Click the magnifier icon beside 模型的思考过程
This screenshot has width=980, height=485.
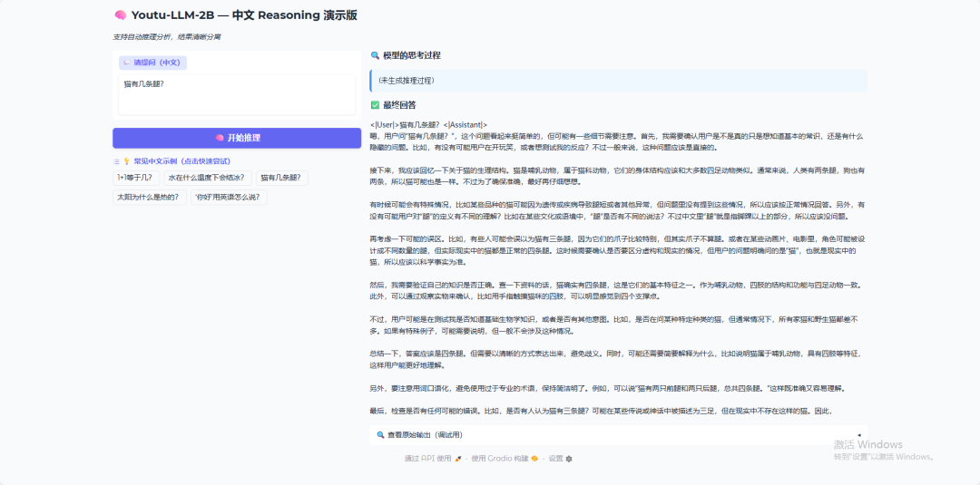pos(375,55)
